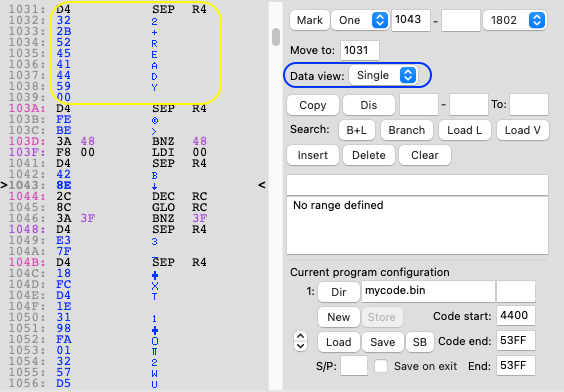
Task: Click the Save button
Action: coord(382,342)
